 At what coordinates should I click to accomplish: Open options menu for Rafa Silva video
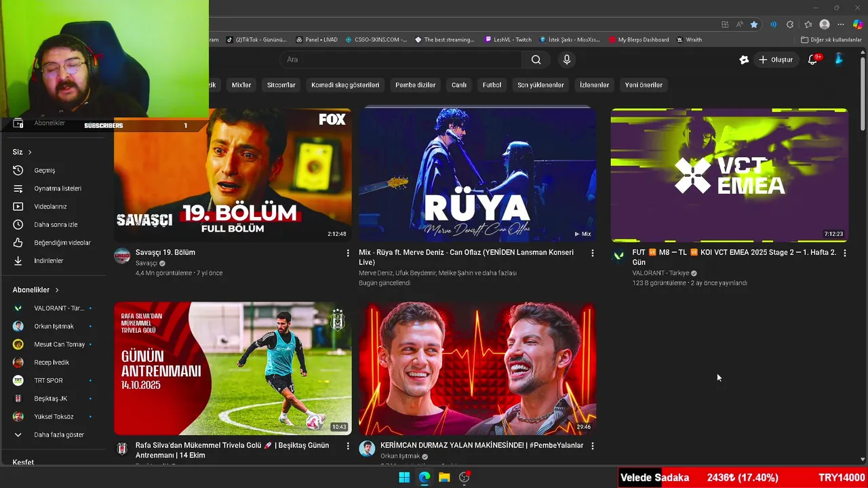pos(348,446)
